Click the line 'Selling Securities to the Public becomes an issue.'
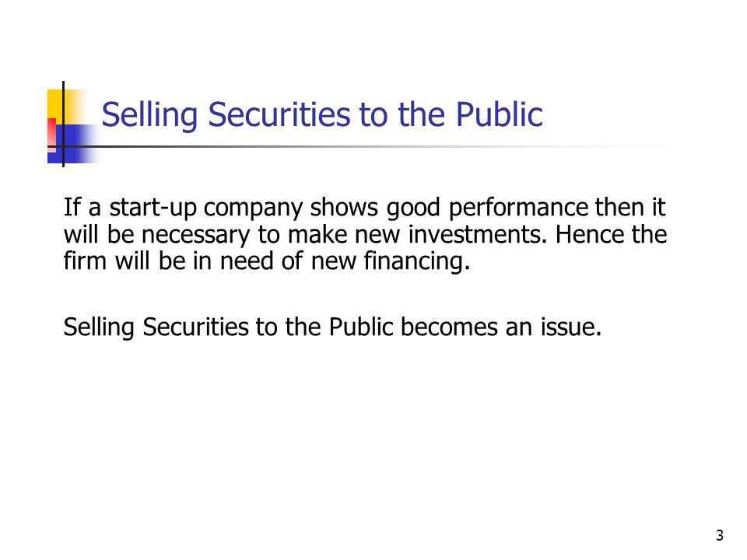This screenshot has height=560, width=747. point(332,327)
